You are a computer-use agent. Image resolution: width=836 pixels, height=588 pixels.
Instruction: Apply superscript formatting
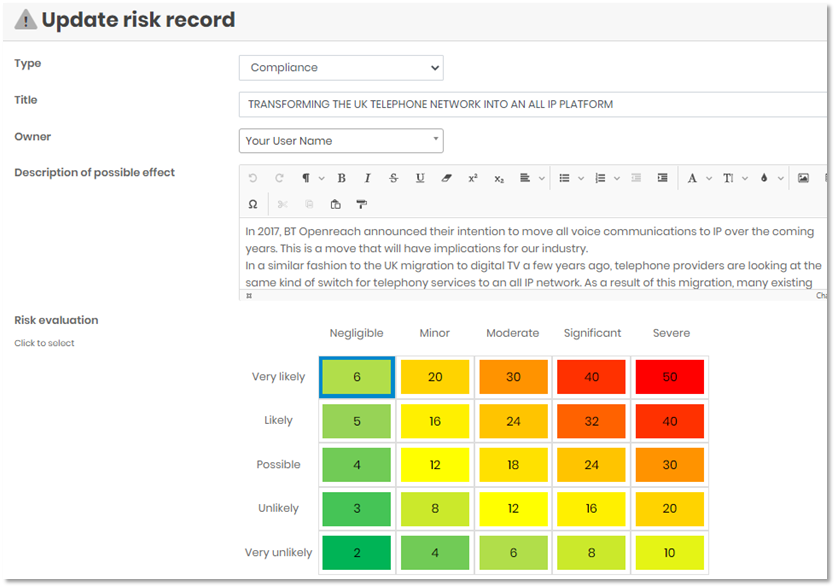click(473, 178)
